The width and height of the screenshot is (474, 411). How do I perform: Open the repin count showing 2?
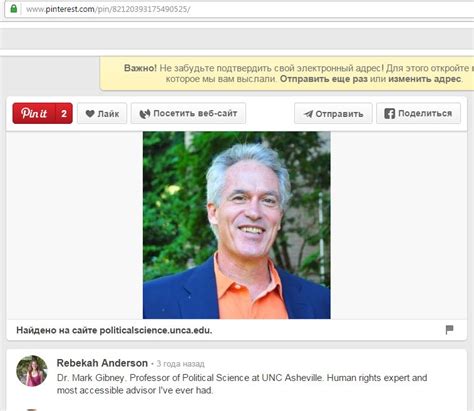64,113
